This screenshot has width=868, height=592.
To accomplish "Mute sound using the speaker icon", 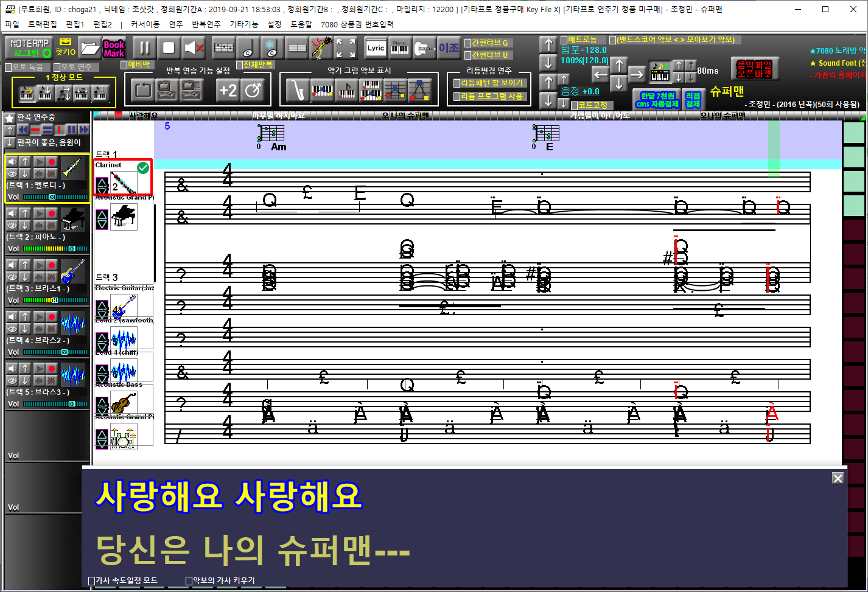I will [x=194, y=47].
